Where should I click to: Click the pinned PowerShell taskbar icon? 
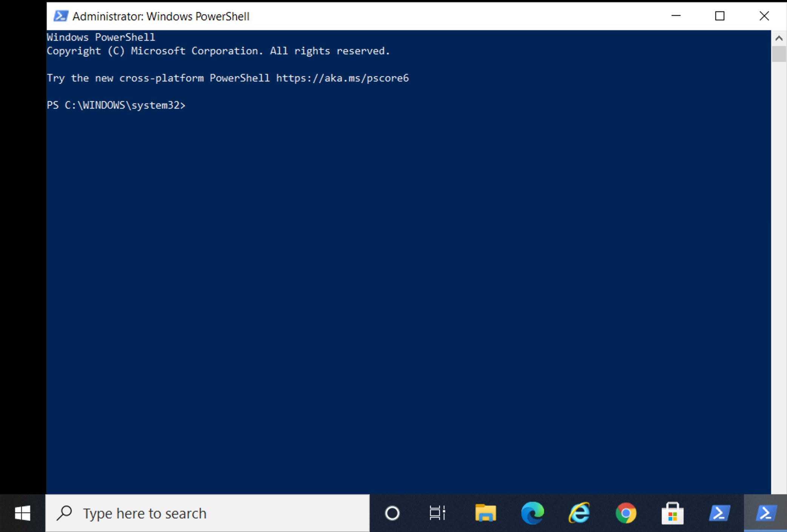(719, 513)
